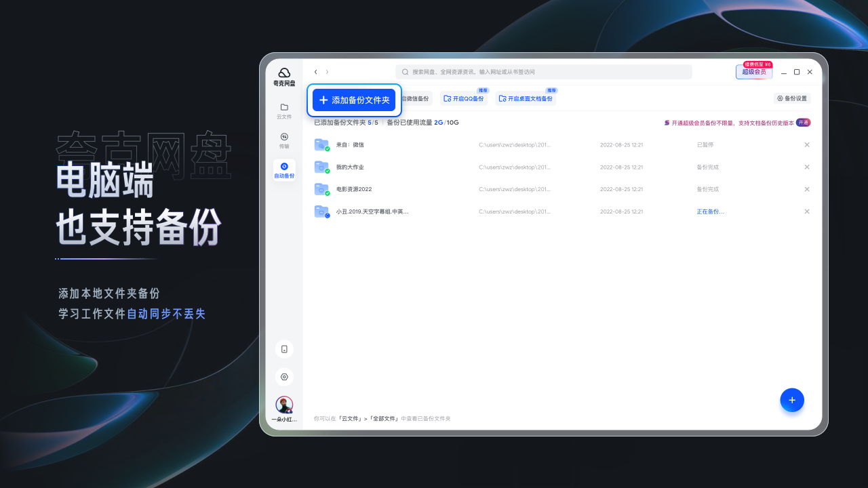Click 开启桌面文档备份 button
Viewport: 868px width, 488px height.
tap(526, 98)
